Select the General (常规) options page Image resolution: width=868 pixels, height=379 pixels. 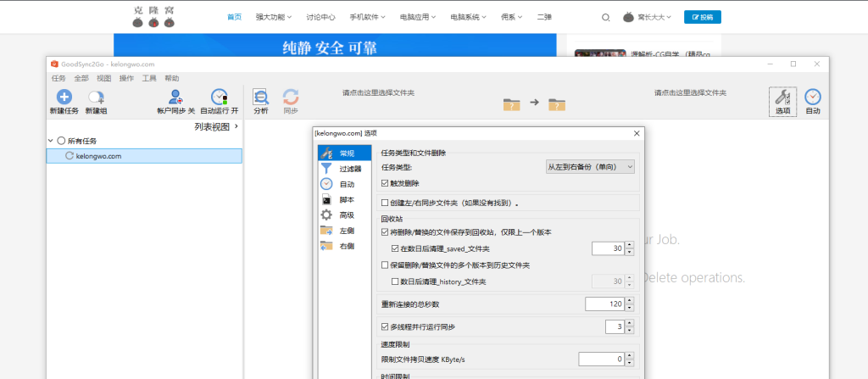point(343,153)
